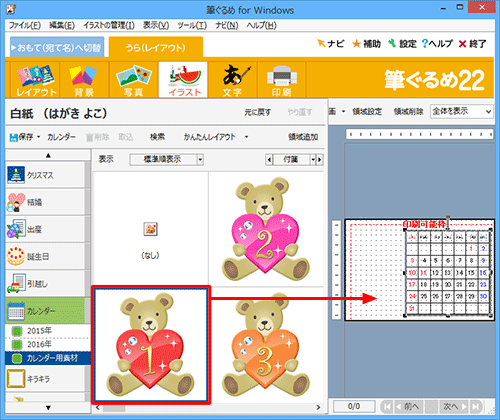Image resolution: width=500 pixels, height=420 pixels.
Task: Select the クリスマス category
Action: tap(45, 175)
